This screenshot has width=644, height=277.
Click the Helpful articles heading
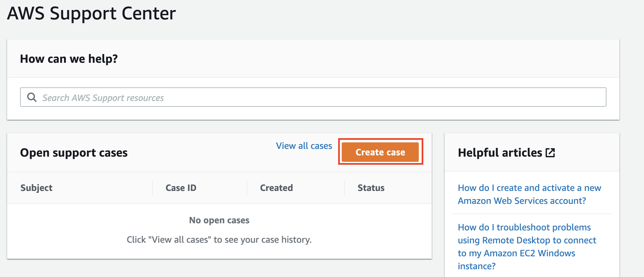tap(500, 153)
